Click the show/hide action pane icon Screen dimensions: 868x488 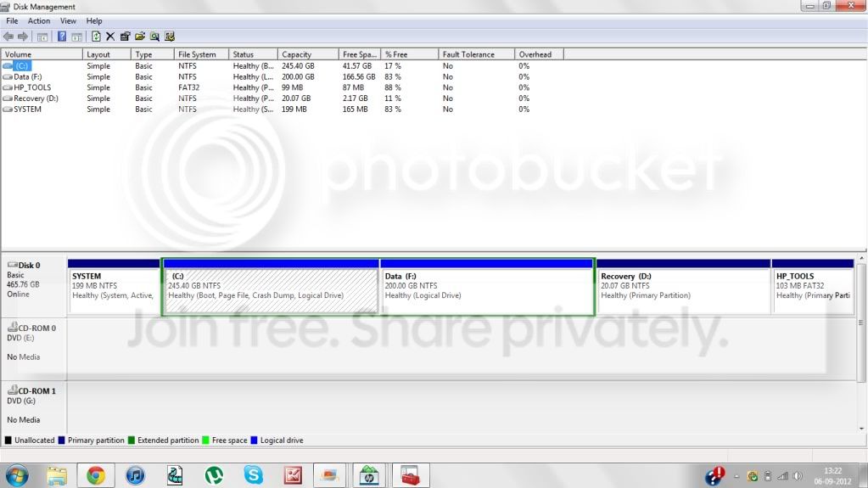pos(76,36)
